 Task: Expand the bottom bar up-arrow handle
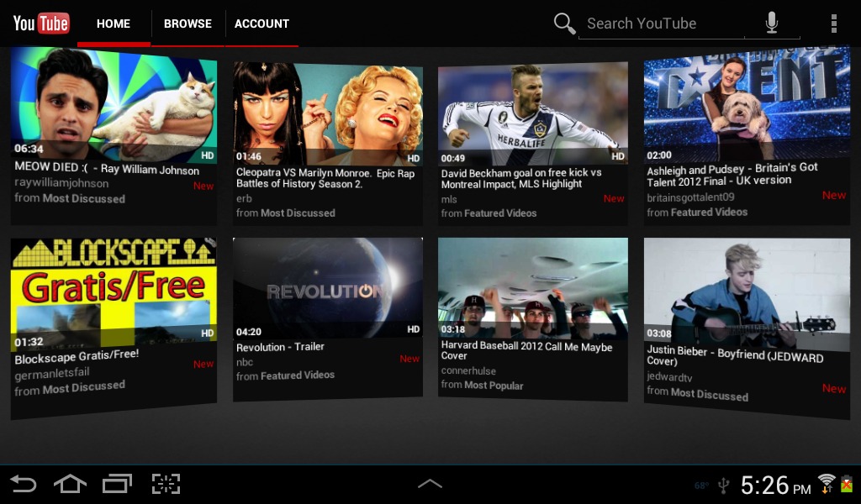[x=430, y=484]
